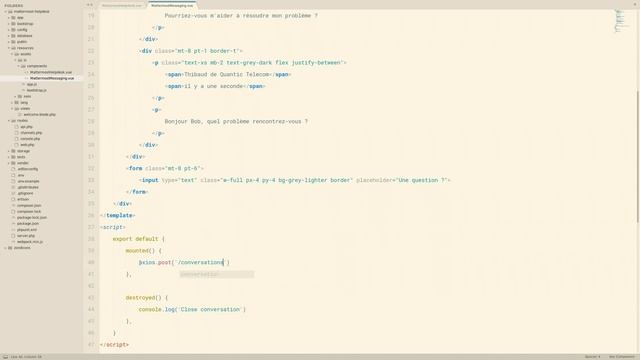Image resolution: width=640 pixels, height=360 pixels.
Task: Select the MattermostMessaging.vue tab
Action: pos(172,5)
